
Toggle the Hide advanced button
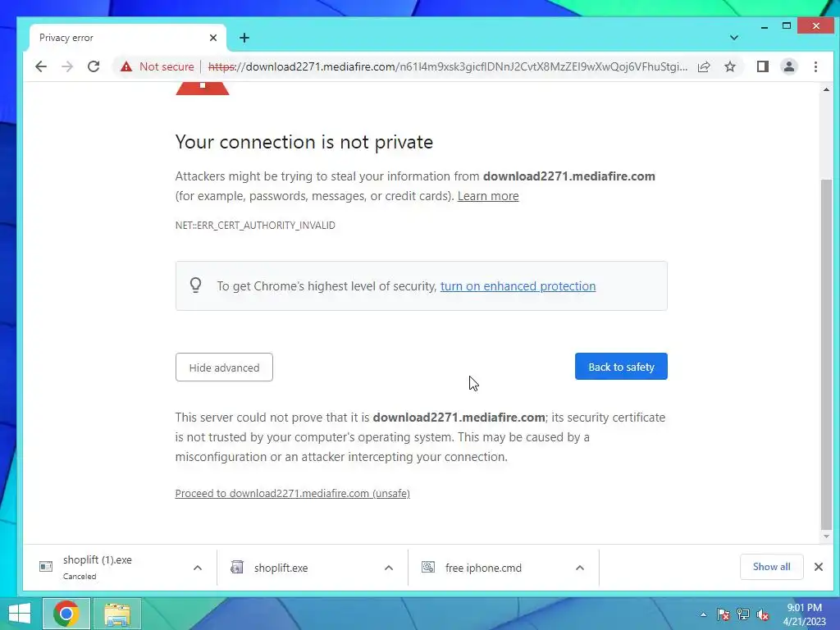click(224, 367)
